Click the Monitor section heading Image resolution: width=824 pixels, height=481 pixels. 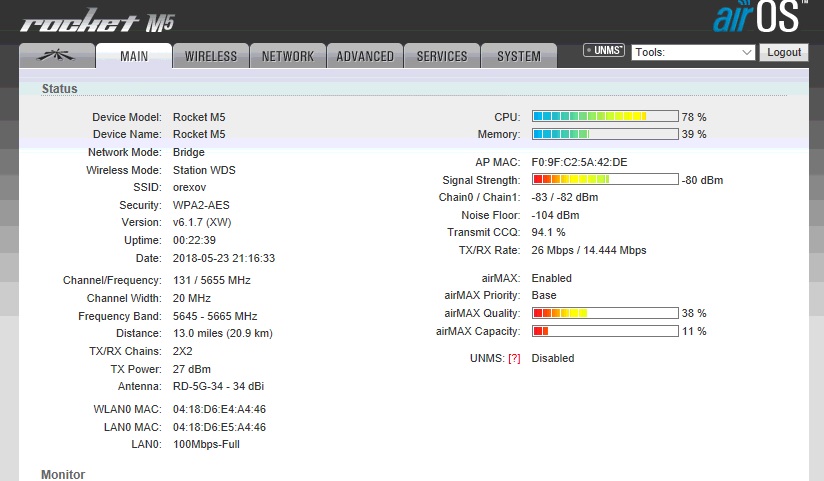63,474
